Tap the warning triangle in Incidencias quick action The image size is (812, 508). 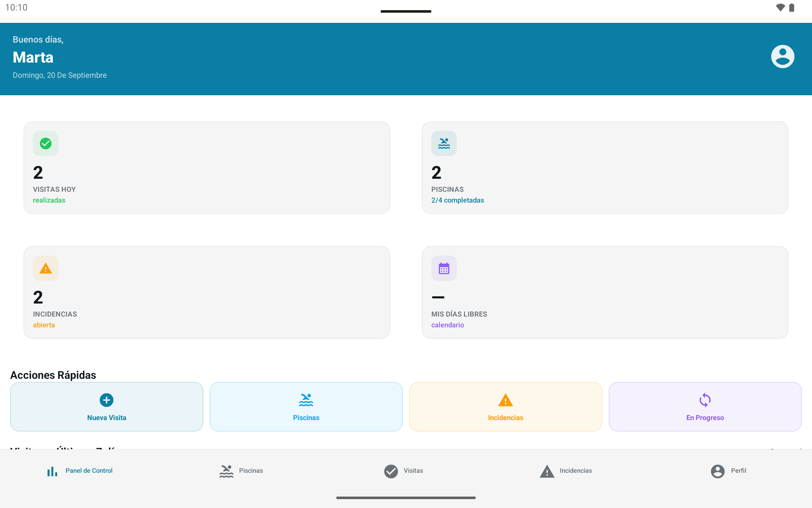(506, 400)
